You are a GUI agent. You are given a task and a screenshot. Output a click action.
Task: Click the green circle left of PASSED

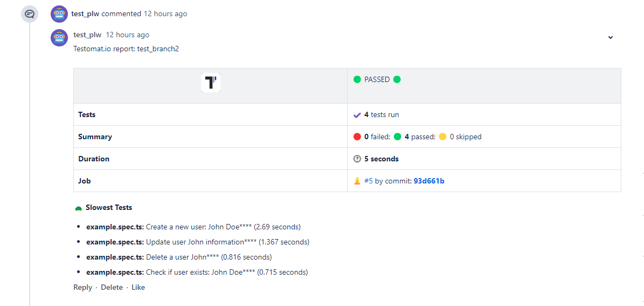(357, 79)
